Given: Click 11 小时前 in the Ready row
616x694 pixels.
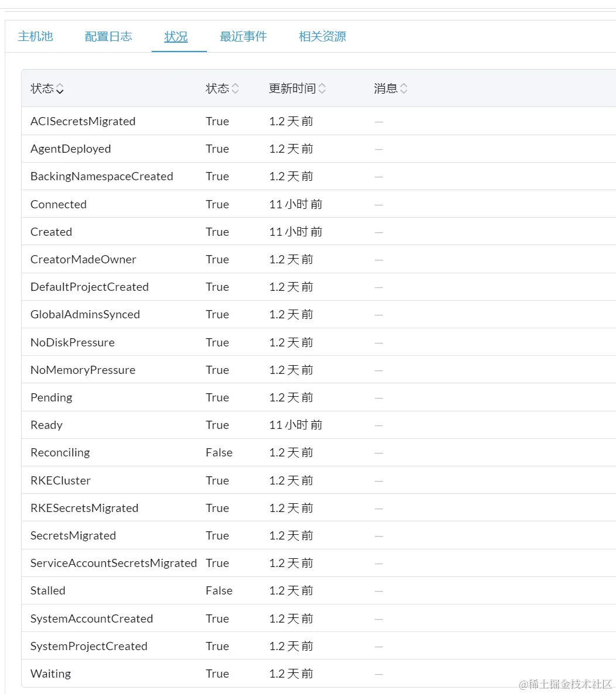Looking at the screenshot, I should [295, 425].
